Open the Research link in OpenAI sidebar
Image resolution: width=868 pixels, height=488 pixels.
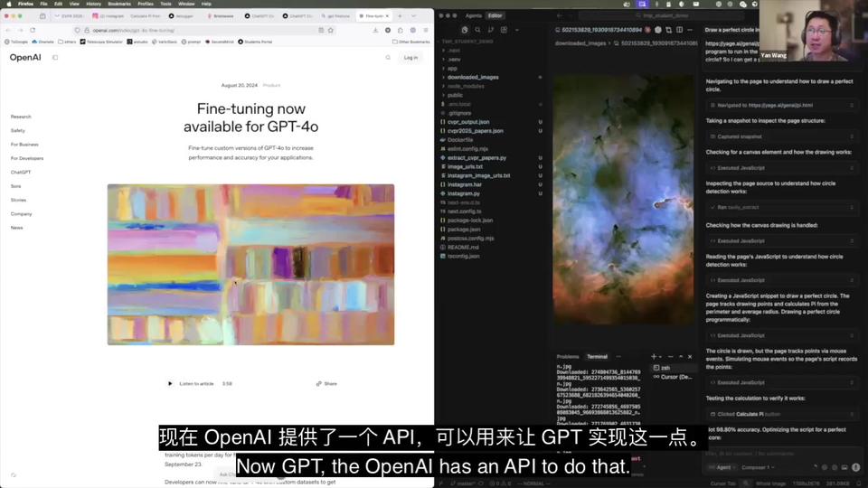[21, 117]
